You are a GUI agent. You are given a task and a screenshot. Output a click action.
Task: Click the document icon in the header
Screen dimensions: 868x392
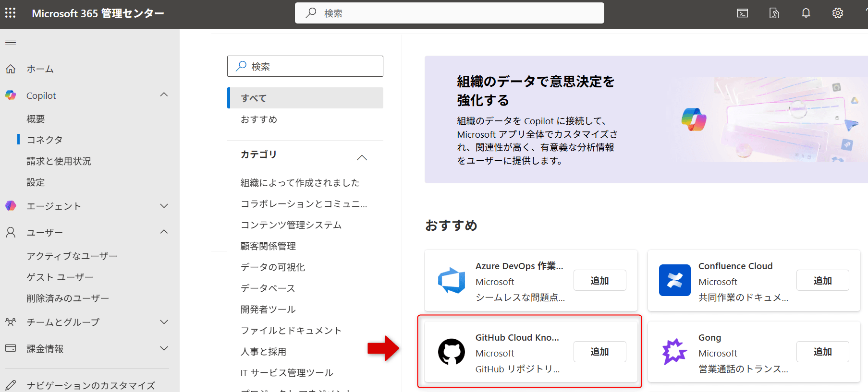coord(774,13)
